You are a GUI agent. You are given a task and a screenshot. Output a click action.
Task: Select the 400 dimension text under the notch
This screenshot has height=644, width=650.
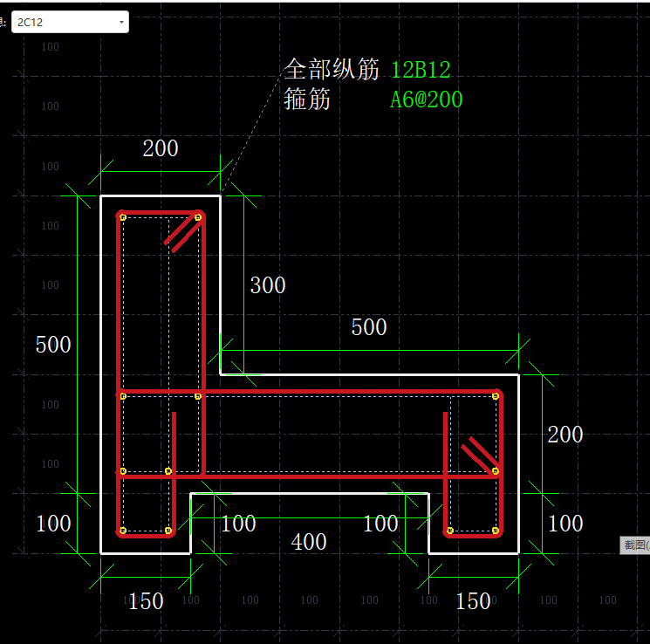[x=309, y=542]
